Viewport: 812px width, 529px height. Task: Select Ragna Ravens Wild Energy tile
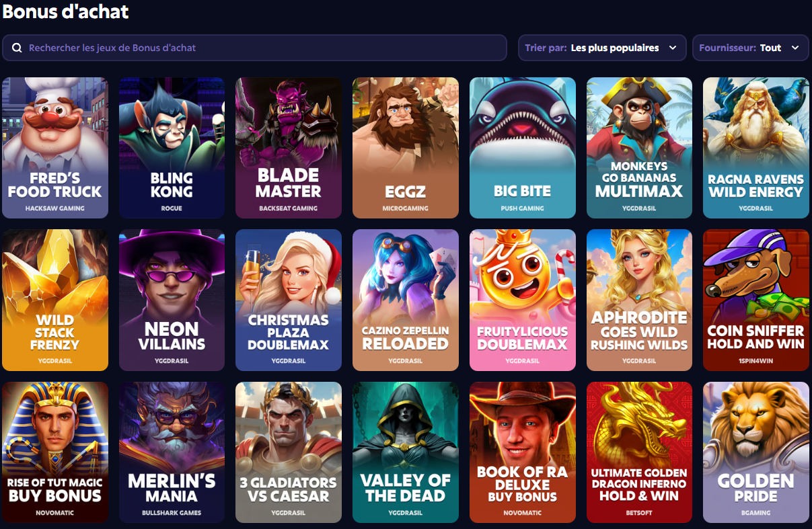point(756,148)
